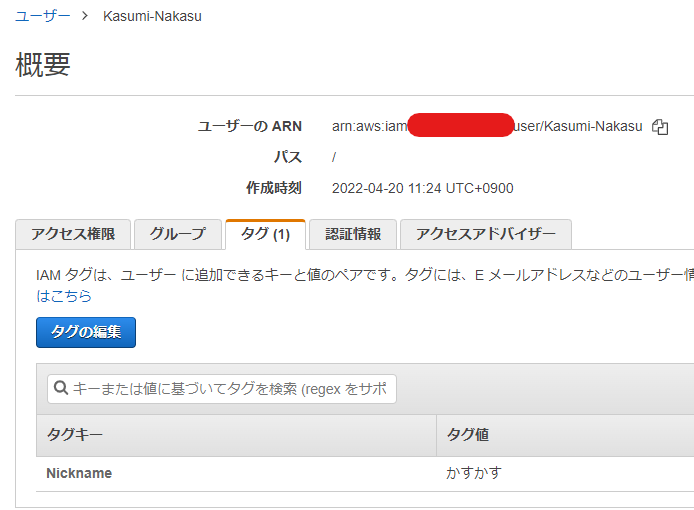This screenshot has height=510, width=694.
Task: Select the Nickname tag key cell
Action: click(79, 473)
